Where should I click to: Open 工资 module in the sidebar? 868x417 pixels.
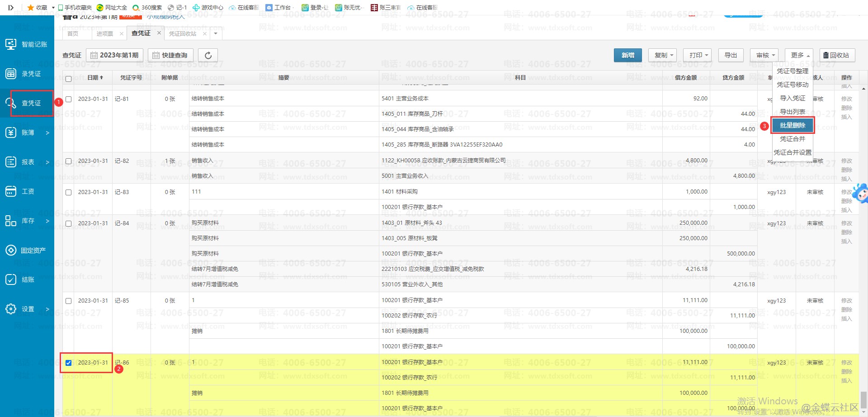[27, 191]
